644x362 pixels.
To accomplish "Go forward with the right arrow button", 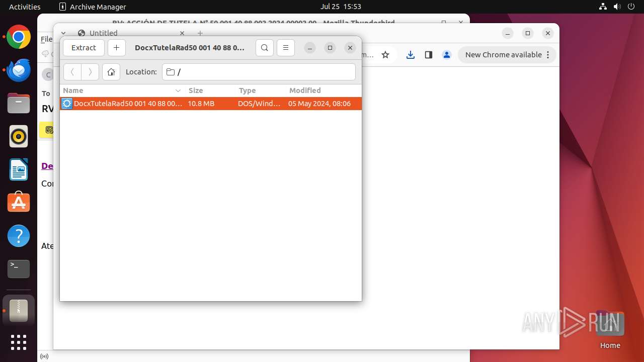I will click(x=90, y=72).
